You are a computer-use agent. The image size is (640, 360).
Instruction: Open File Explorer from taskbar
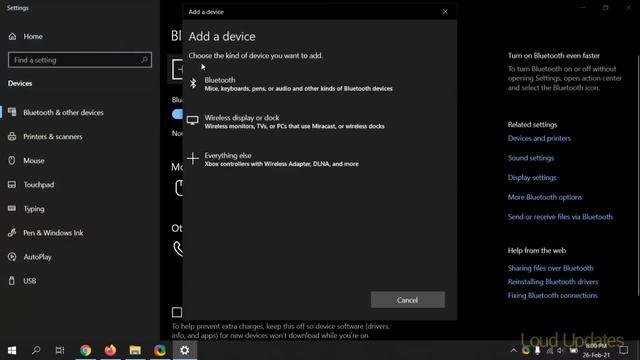(135, 350)
